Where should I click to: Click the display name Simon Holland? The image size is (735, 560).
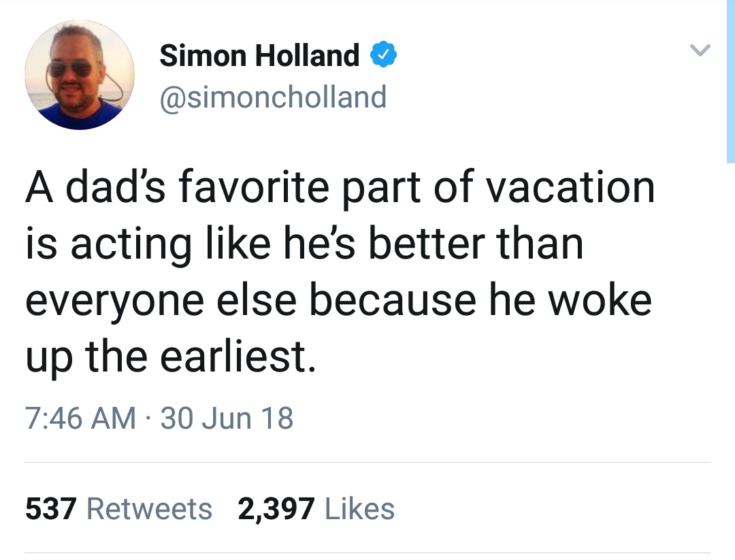click(259, 56)
